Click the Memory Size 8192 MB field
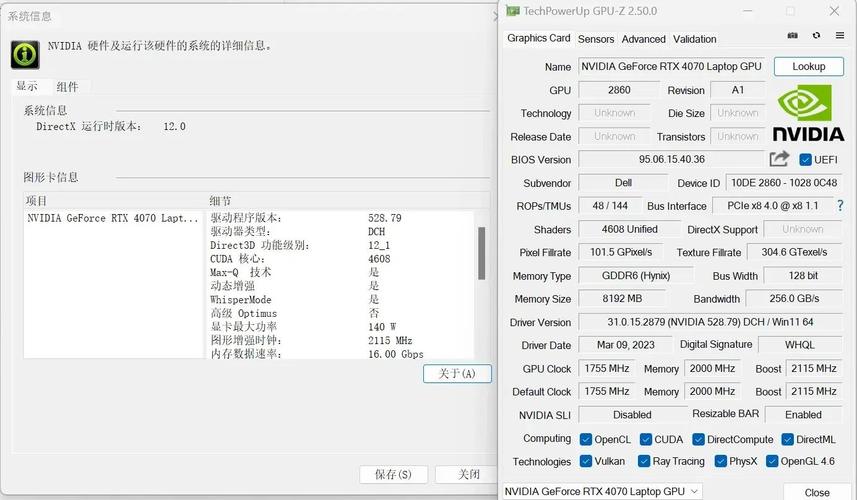This screenshot has width=857, height=500. click(622, 299)
